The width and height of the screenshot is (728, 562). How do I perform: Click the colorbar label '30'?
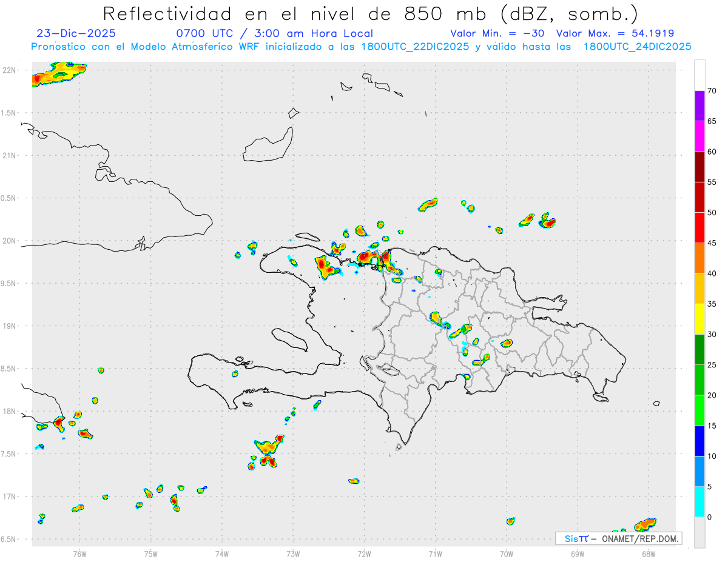[x=712, y=335]
